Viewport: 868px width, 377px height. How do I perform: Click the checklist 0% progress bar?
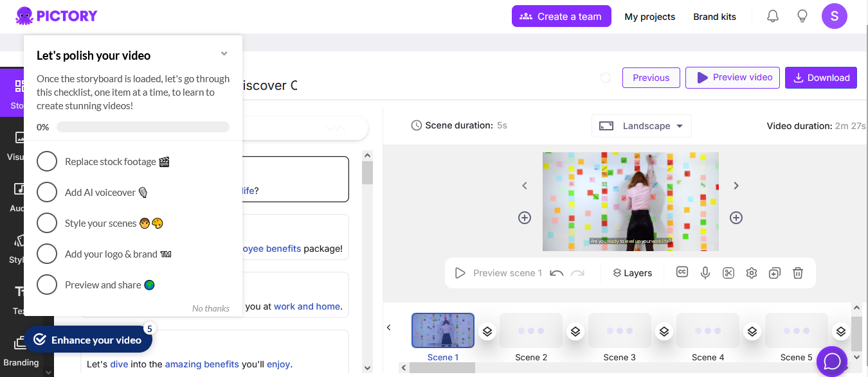pyautogui.click(x=143, y=127)
